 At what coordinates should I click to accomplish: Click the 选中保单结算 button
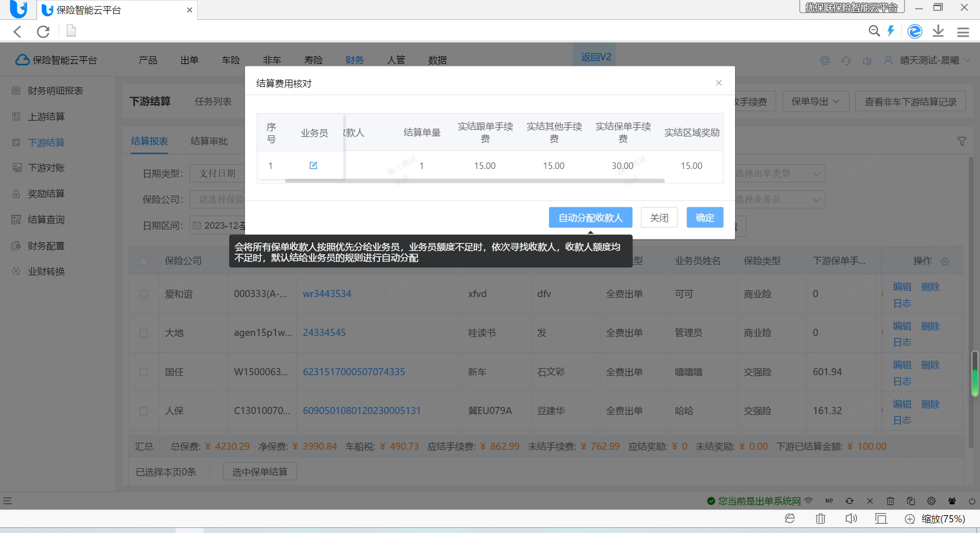point(260,472)
